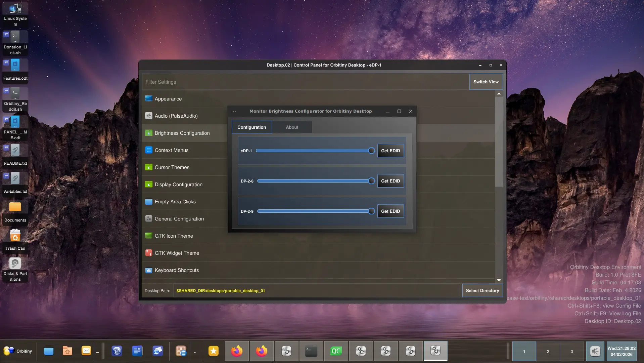Image resolution: width=644 pixels, height=363 pixels.
Task: Open the terminal from the taskbar
Action: pyautogui.click(x=311, y=351)
